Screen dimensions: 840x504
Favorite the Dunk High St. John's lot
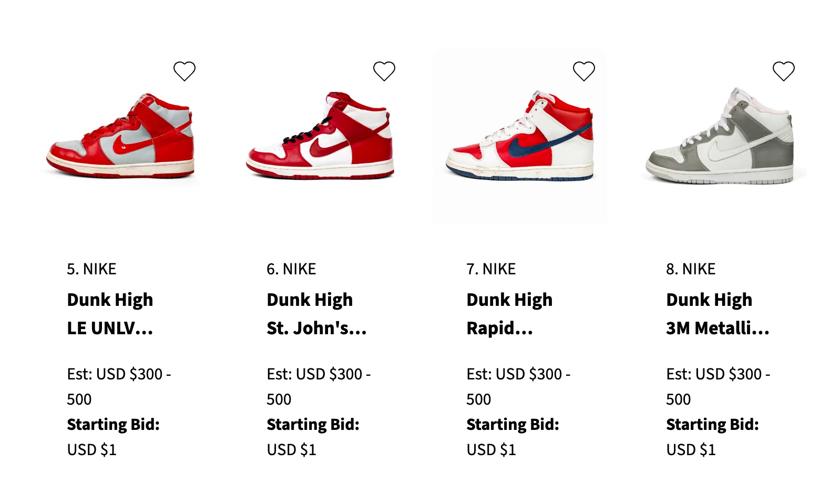(x=384, y=71)
